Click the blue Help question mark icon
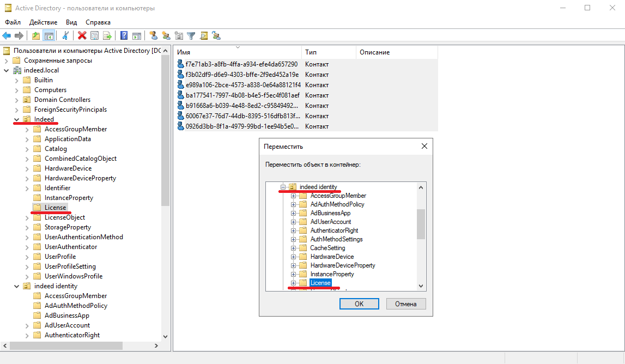The image size is (625, 364). click(x=124, y=36)
